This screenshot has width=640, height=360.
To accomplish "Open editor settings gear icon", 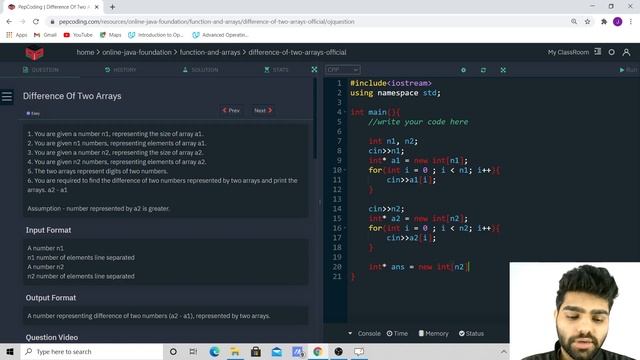I will (x=463, y=70).
